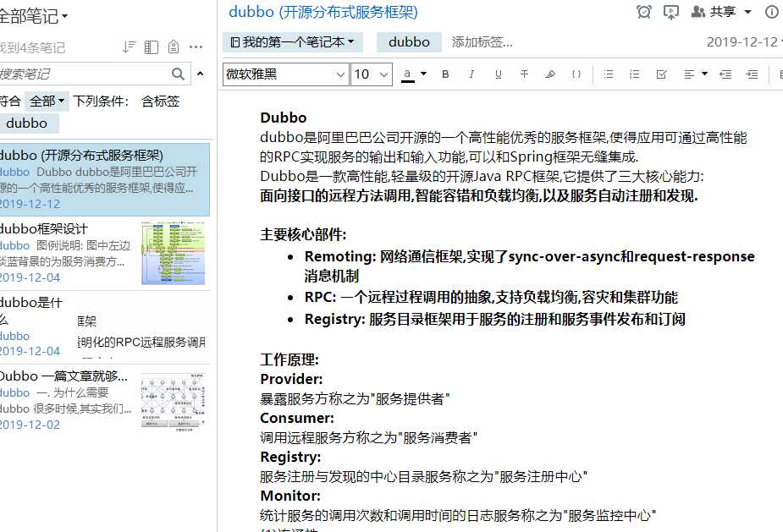Collapse the search filter panel arrow
This screenshot has width=783, height=532.
(x=201, y=74)
